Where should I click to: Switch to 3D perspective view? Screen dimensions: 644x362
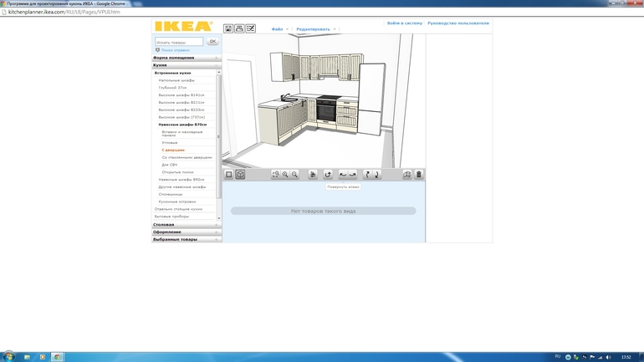pyautogui.click(x=240, y=175)
